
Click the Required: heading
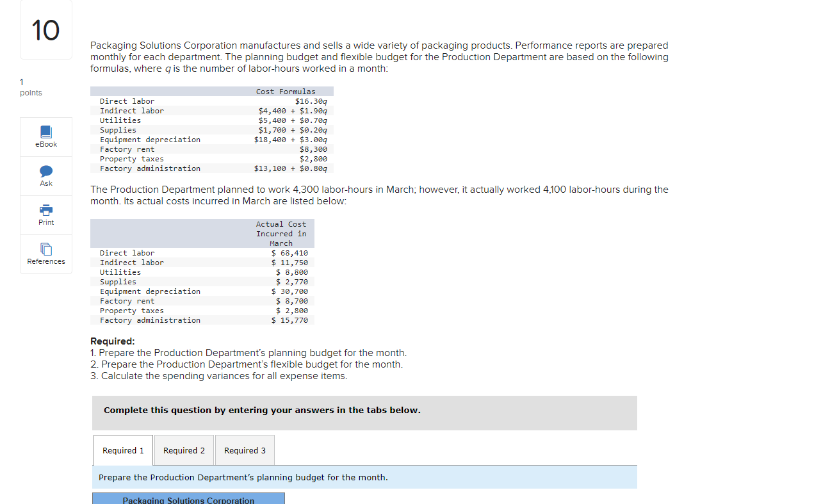point(113,341)
